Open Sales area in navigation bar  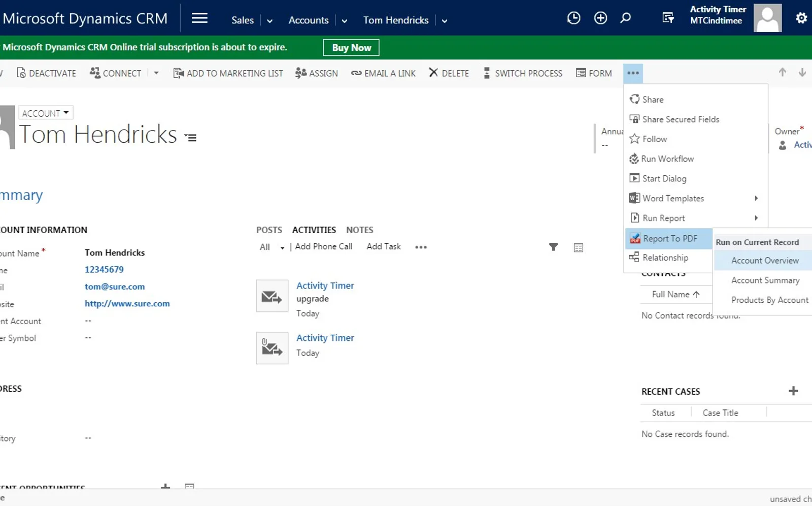[x=243, y=20]
